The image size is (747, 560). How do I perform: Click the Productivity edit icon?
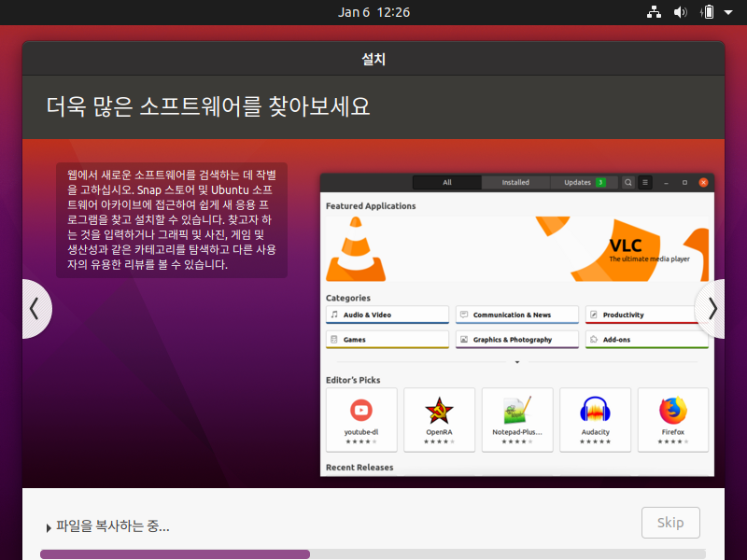tap(594, 315)
